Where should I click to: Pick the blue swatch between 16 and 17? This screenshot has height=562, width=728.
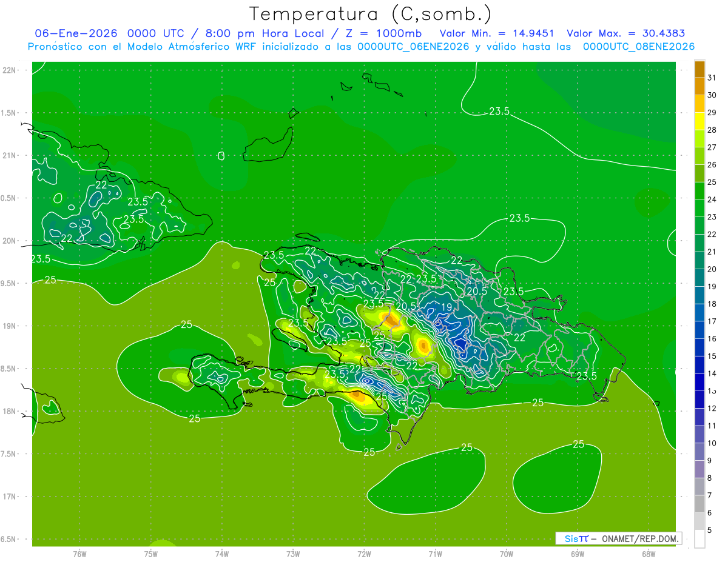point(699,330)
